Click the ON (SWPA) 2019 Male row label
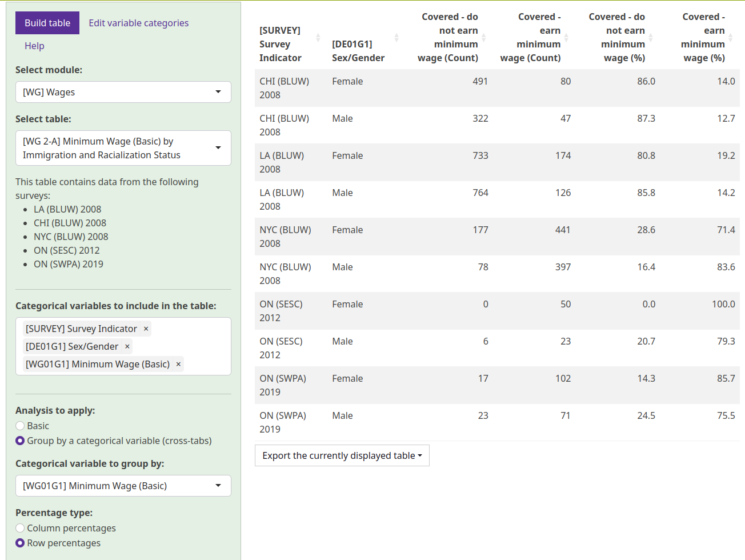 [283, 422]
